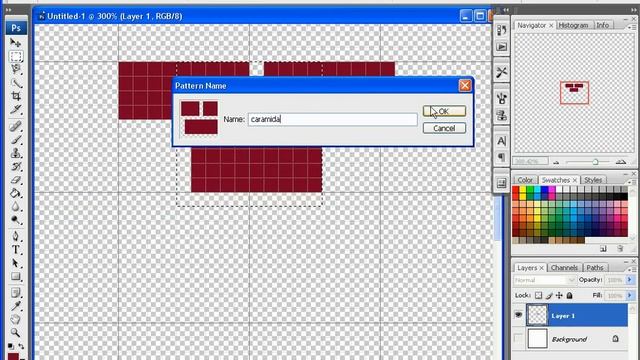This screenshot has width=640, height=360.
Task: Confirm pattern name with OK
Action: tap(444, 111)
